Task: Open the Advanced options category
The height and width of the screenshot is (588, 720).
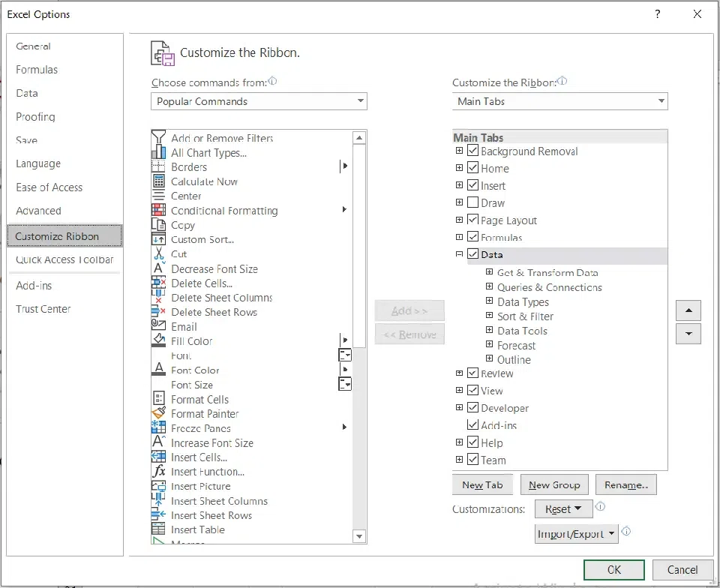Action: 38,211
